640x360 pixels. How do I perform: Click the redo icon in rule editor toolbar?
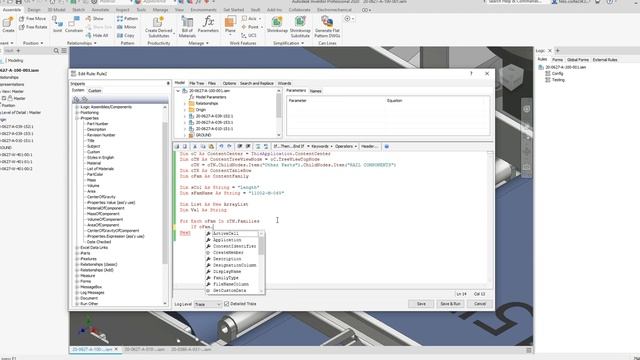coord(229,146)
